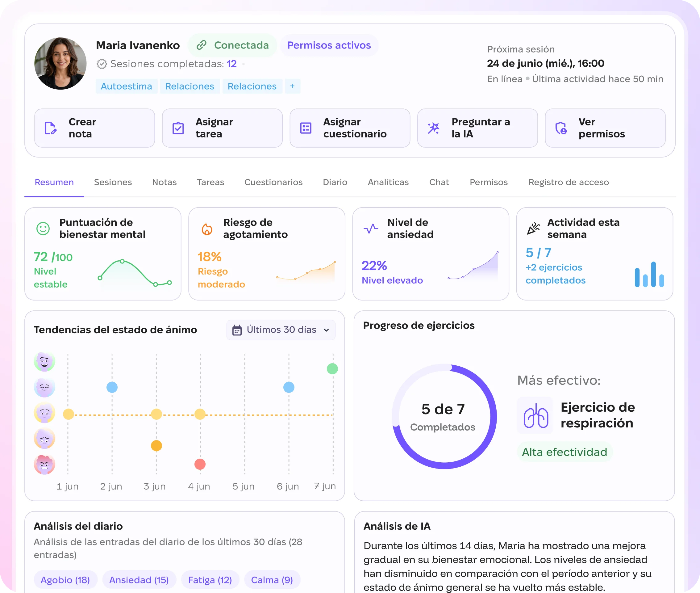
Task: Click the Agobio (18) diary tag
Action: 65,580
